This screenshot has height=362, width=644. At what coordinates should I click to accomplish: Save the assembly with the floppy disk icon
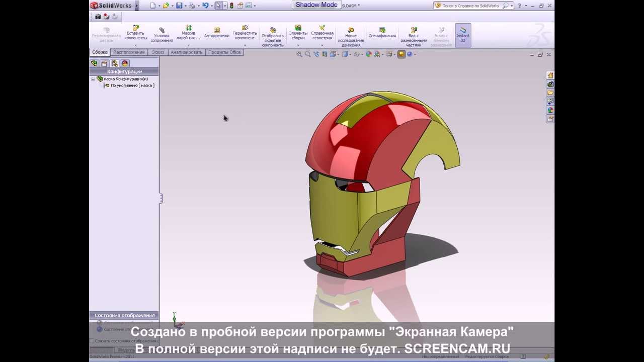pyautogui.click(x=179, y=6)
